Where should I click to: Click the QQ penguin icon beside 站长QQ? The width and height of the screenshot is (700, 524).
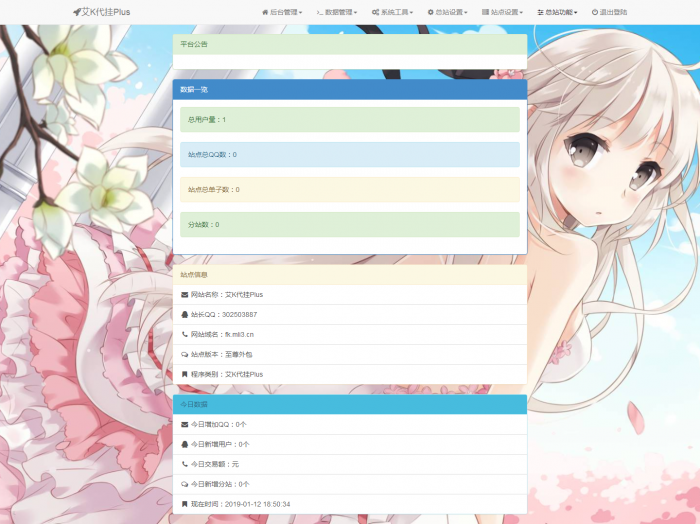[x=184, y=314]
